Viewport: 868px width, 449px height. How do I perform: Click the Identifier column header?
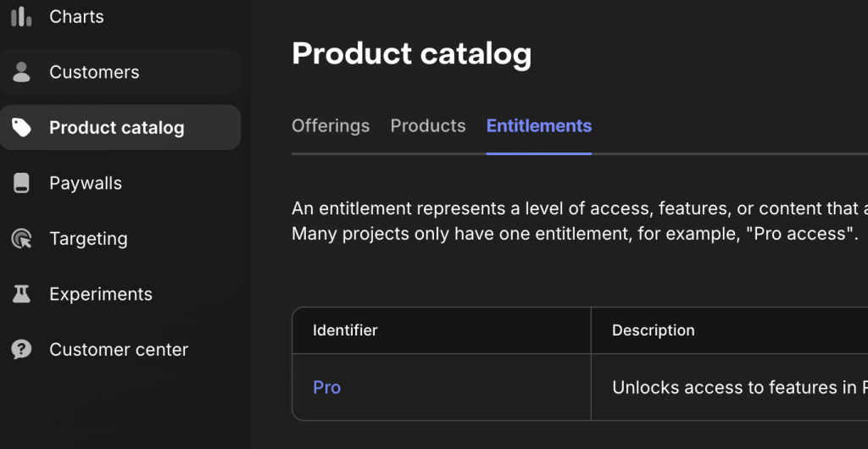pos(346,330)
